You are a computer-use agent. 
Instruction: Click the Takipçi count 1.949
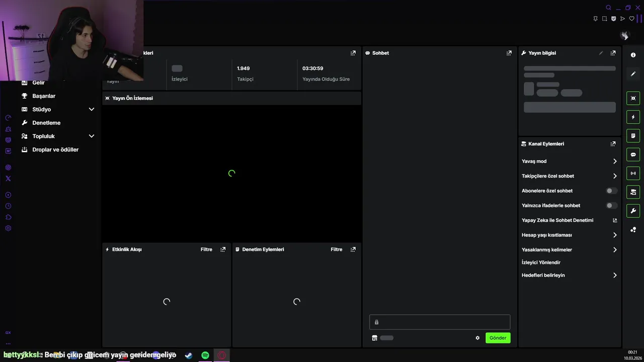244,68
